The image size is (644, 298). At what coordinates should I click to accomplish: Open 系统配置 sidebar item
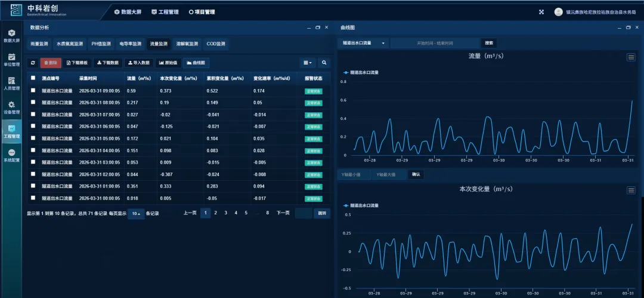click(x=11, y=156)
